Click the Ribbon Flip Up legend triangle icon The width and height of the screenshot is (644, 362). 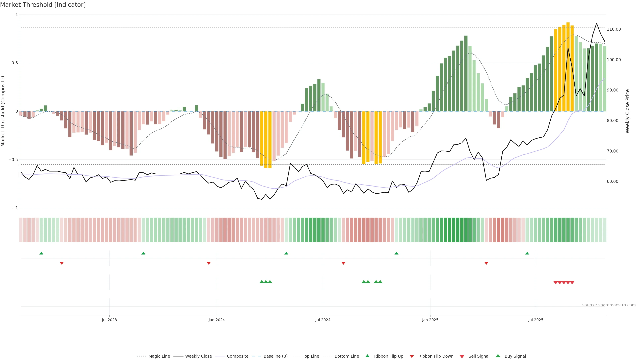click(x=367, y=356)
